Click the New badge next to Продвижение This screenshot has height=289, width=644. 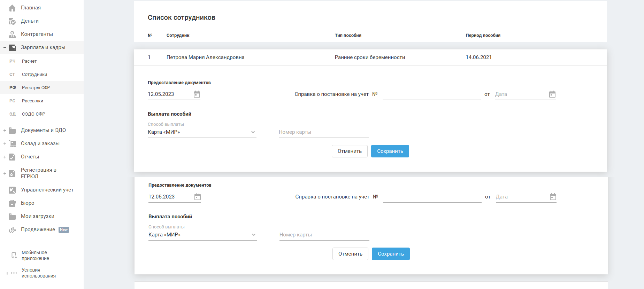coord(64,230)
